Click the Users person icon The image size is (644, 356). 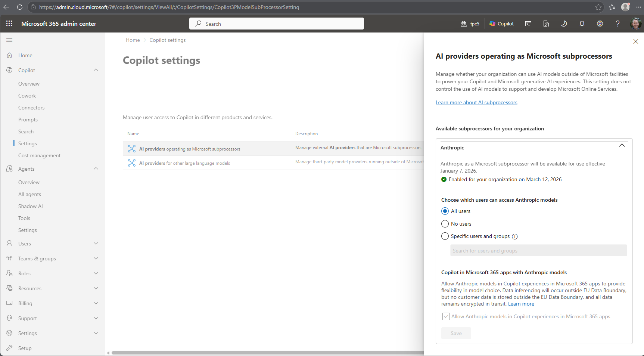pyautogui.click(x=9, y=244)
